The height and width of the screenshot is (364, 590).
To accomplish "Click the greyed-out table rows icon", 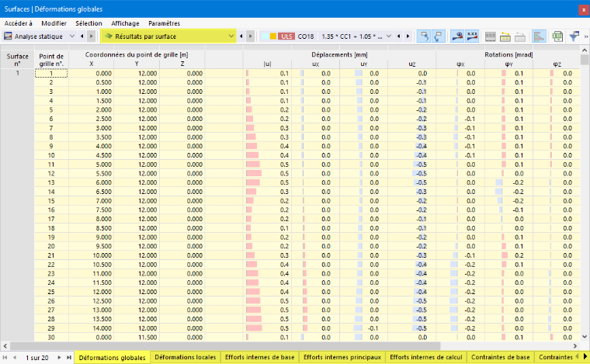I will [x=520, y=36].
